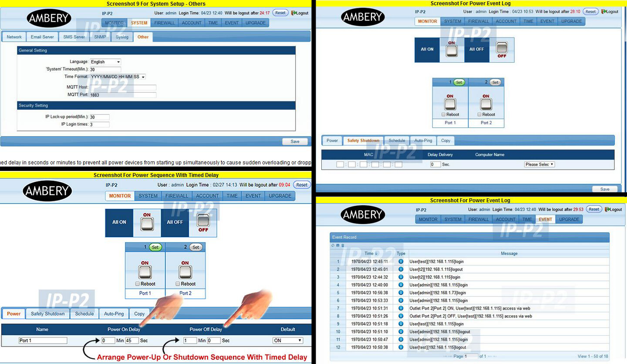
Task: Click the AMBERY logo in the Safety Shutdown panel
Action: 362,17
